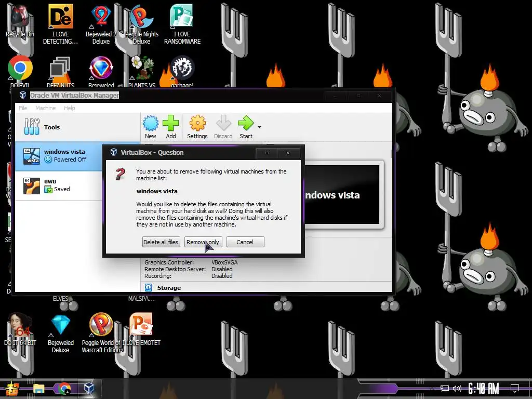Click the green Add machine icon
532x399 pixels.
[x=170, y=127]
